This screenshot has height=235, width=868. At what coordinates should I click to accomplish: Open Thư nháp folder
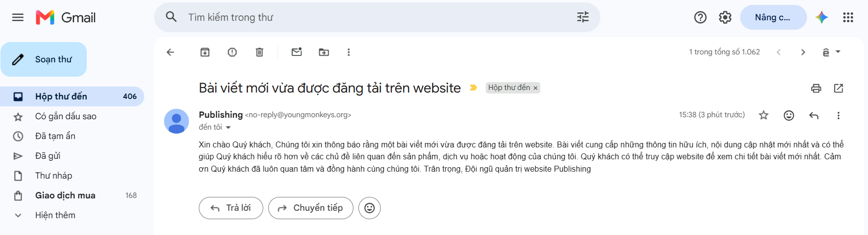click(x=72, y=176)
